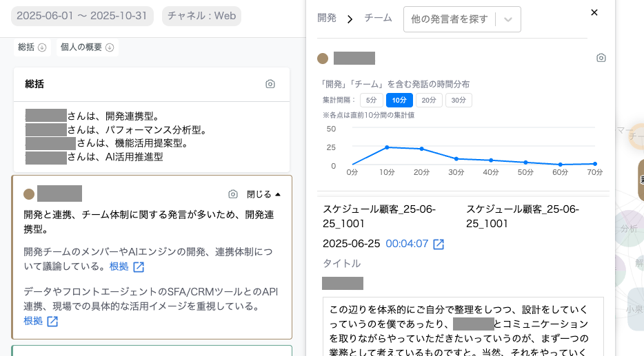Click download icon next to 総括 button
This screenshot has height=356, width=644.
coord(42,48)
